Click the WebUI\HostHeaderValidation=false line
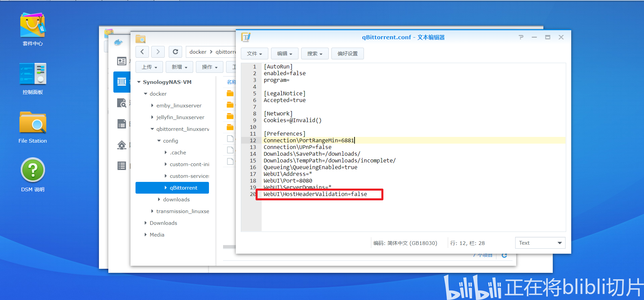The image size is (644, 300). coord(315,194)
